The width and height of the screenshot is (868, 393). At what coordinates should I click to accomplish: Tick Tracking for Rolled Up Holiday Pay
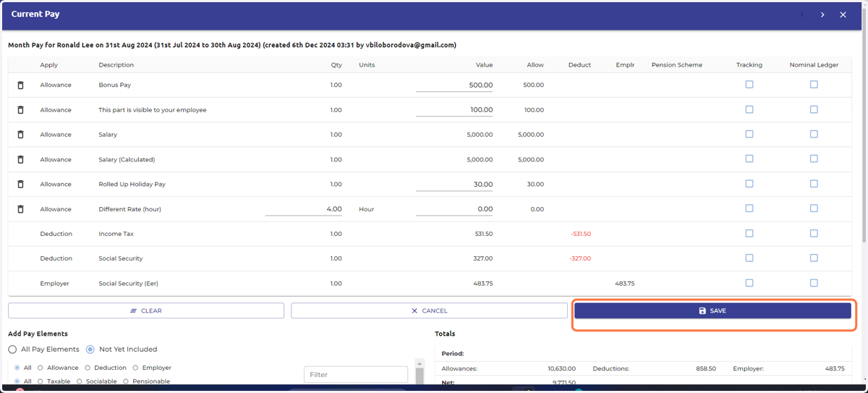point(749,184)
